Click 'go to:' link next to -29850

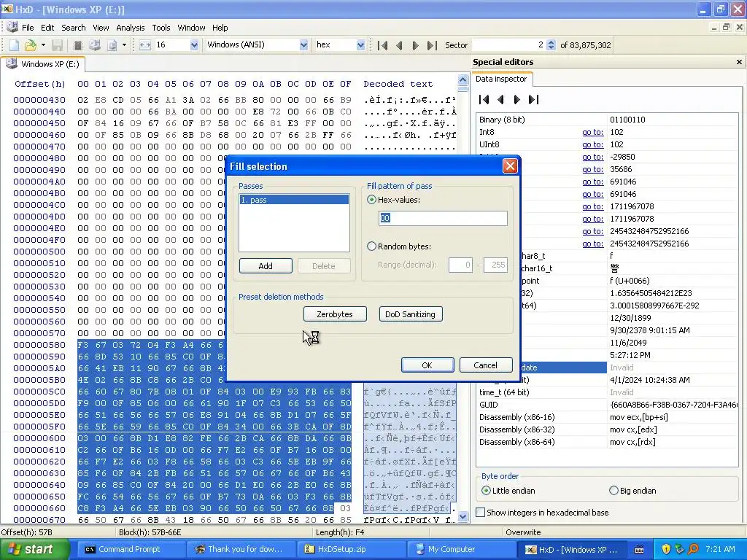point(592,157)
